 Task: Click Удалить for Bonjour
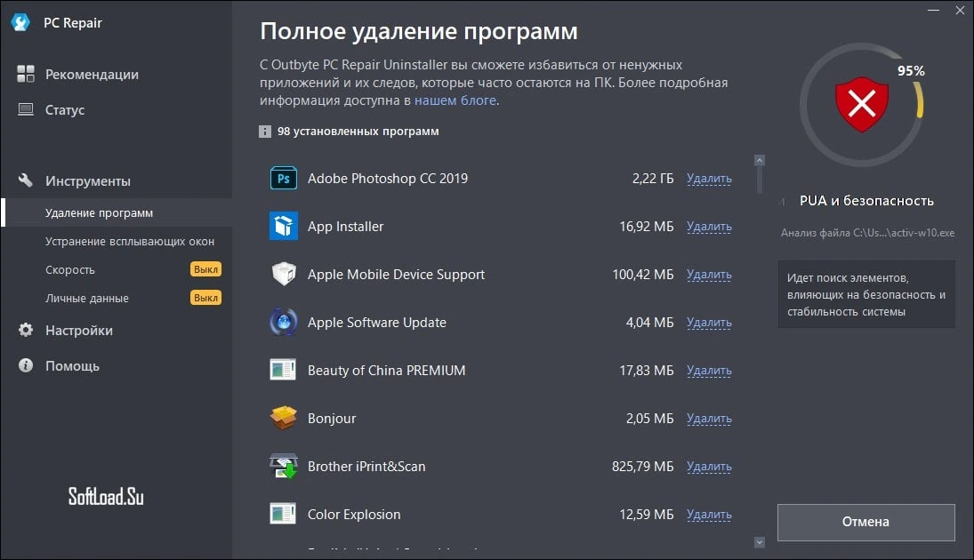pyautogui.click(x=709, y=419)
